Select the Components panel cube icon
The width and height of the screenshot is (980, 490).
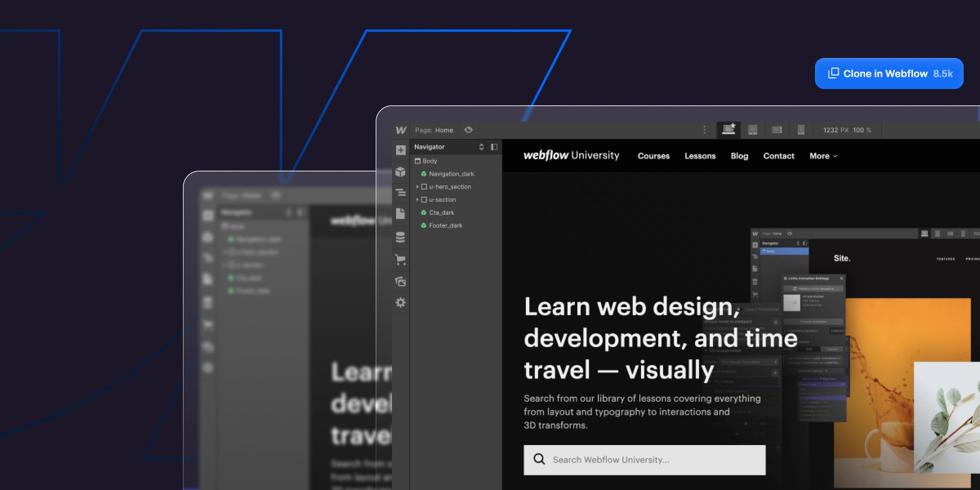click(400, 171)
